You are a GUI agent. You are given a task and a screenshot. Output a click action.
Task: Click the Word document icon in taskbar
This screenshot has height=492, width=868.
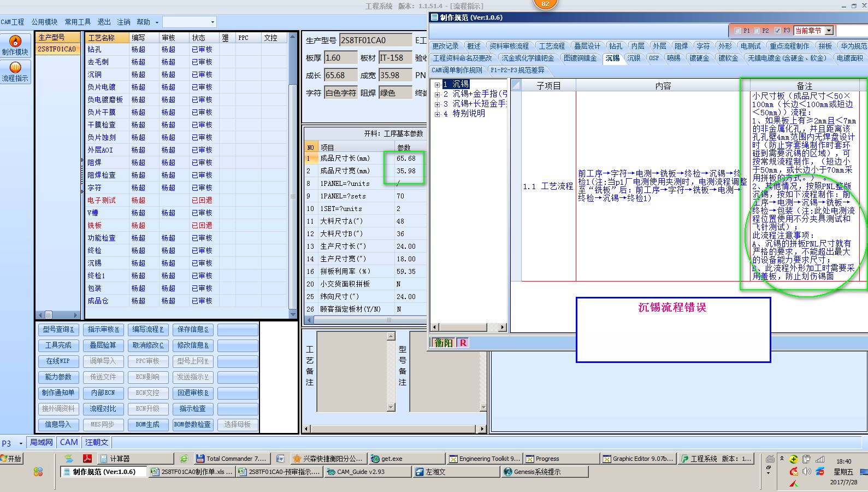pyautogui.click(x=280, y=459)
